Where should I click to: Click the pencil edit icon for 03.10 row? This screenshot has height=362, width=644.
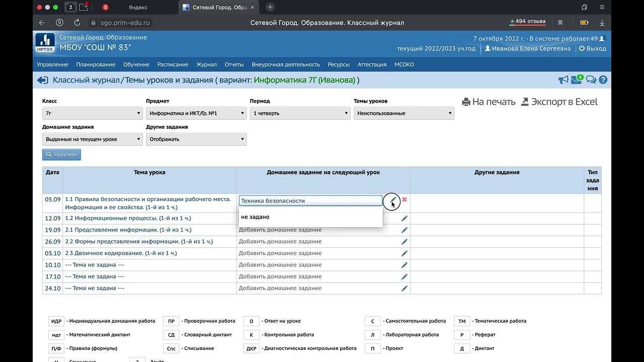(x=405, y=253)
